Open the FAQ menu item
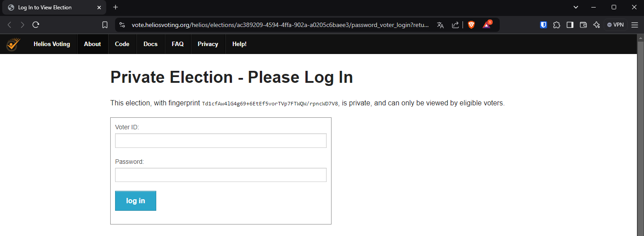Image resolution: width=644 pixels, height=236 pixels. point(177,44)
